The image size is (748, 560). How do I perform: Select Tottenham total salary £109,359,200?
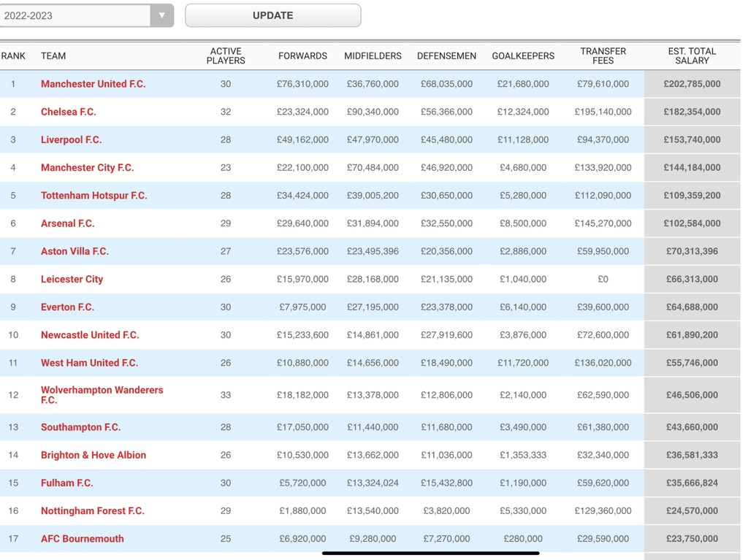[692, 196]
